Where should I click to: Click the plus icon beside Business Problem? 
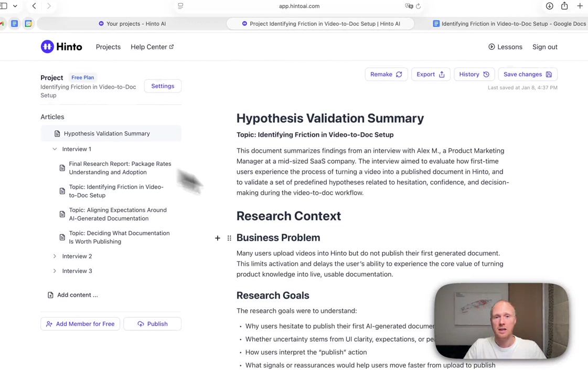tap(218, 238)
